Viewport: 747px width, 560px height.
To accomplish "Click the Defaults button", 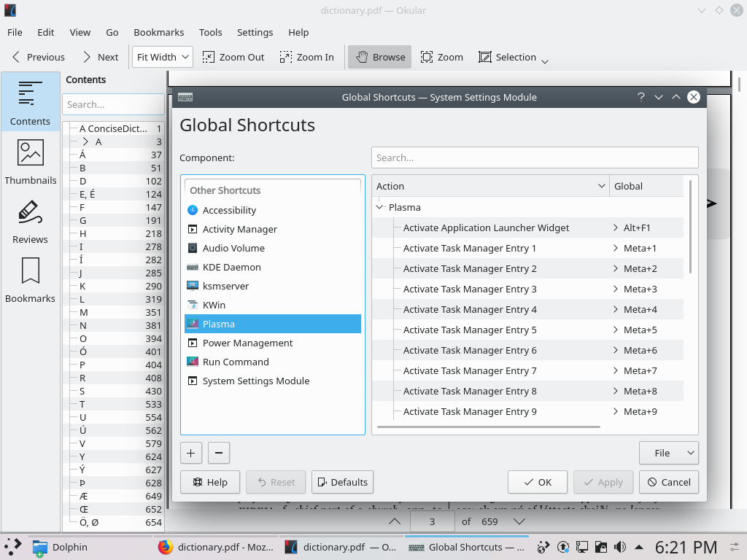I will (x=342, y=483).
